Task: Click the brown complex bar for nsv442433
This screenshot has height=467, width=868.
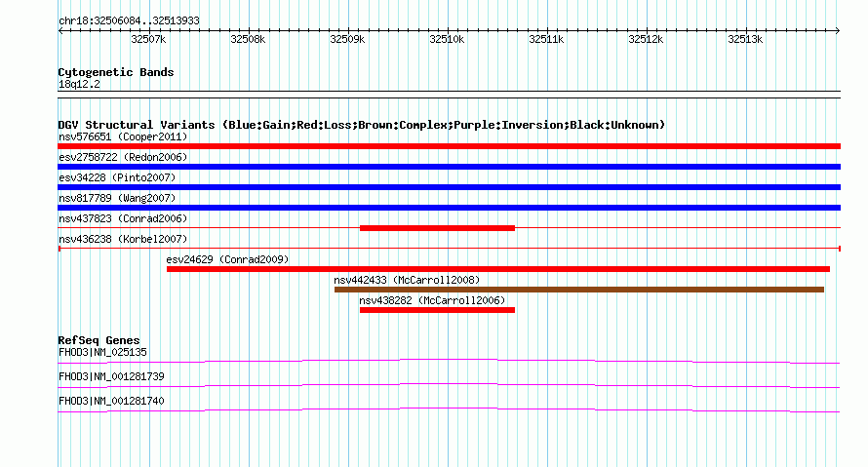Action: (x=579, y=290)
